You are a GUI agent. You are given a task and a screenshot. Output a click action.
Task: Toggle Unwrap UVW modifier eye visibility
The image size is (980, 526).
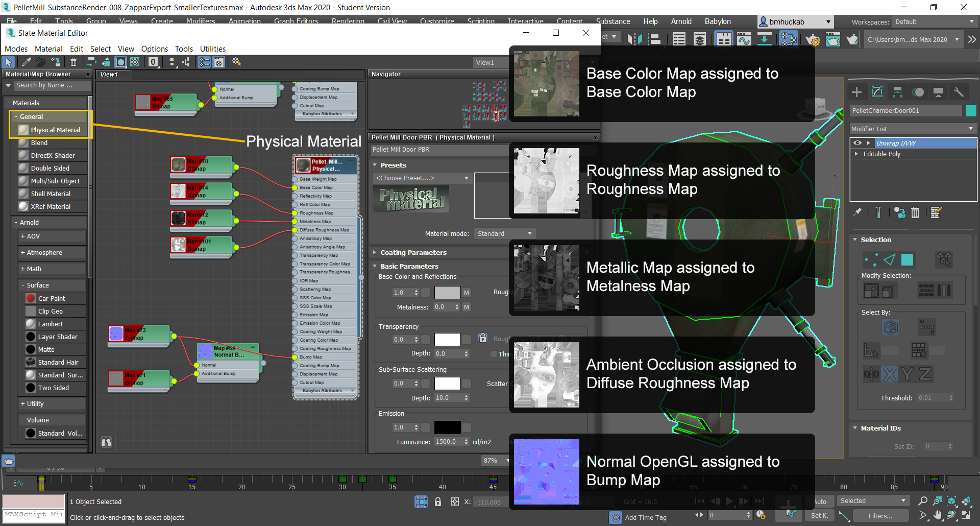pyautogui.click(x=857, y=143)
